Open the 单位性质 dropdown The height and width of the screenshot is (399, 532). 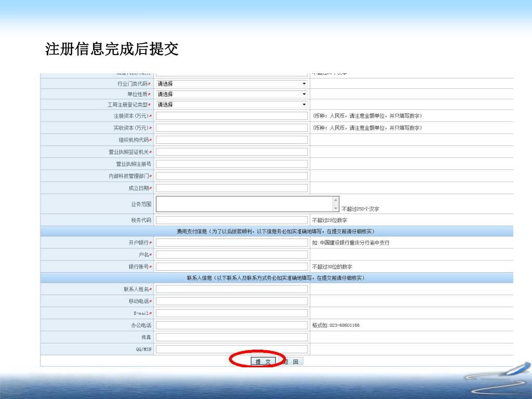pyautogui.click(x=232, y=94)
